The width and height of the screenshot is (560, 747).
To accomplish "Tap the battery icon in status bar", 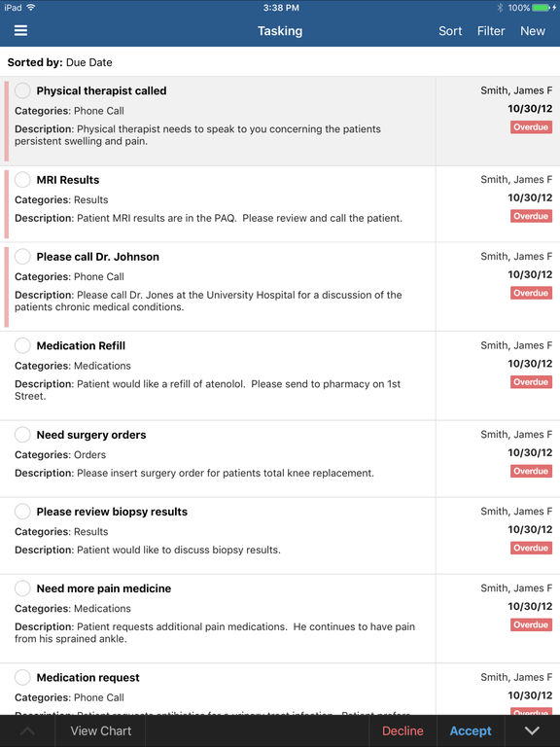I will (541, 8).
